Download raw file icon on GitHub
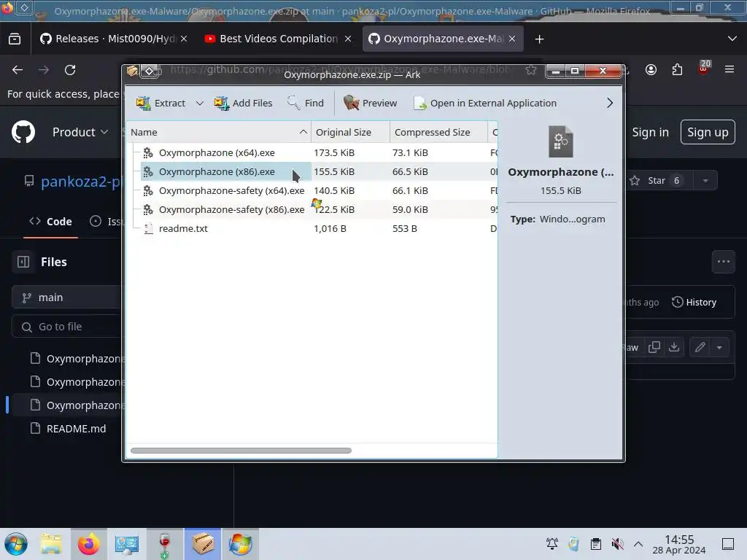Viewport: 747px width, 560px height. coord(673,347)
